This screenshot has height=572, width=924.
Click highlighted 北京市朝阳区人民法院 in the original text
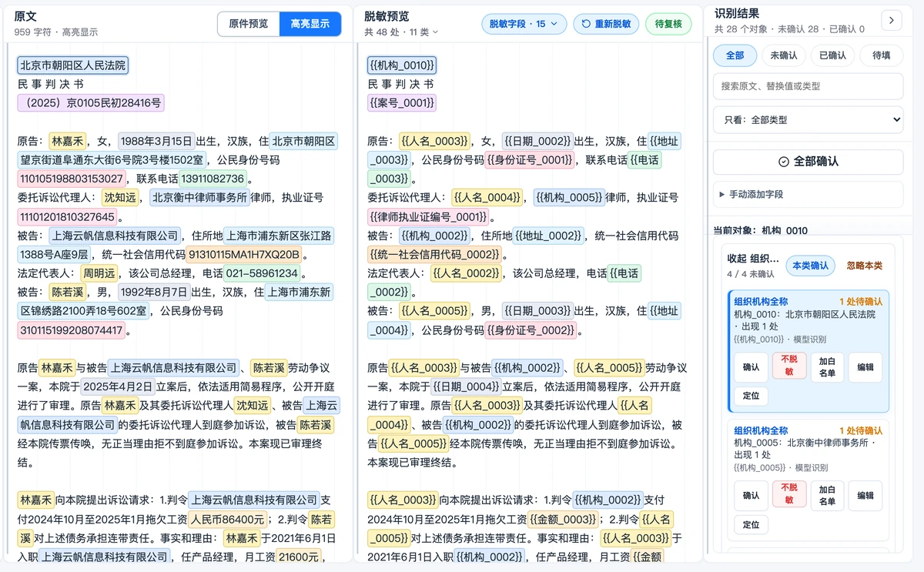click(x=72, y=65)
